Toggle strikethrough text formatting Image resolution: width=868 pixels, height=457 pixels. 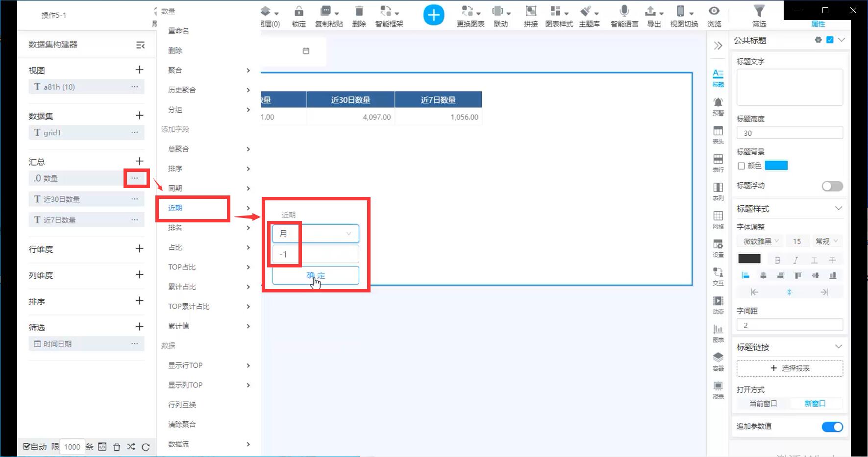pos(832,260)
